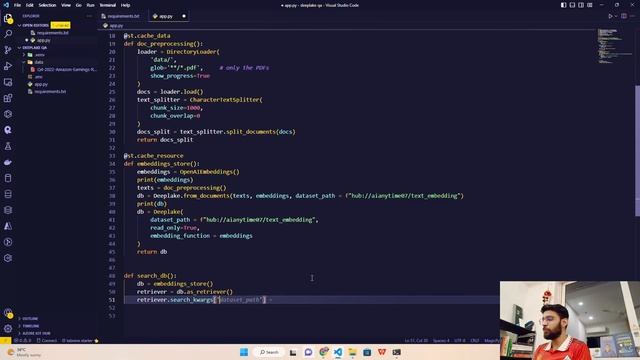Image resolution: width=640 pixels, height=360 pixels.
Task: Open the Terminal taskbar icon
Action: [396, 352]
